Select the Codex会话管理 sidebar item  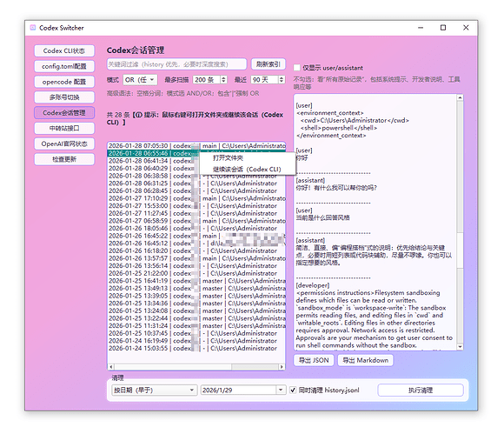pyautogui.click(x=64, y=112)
